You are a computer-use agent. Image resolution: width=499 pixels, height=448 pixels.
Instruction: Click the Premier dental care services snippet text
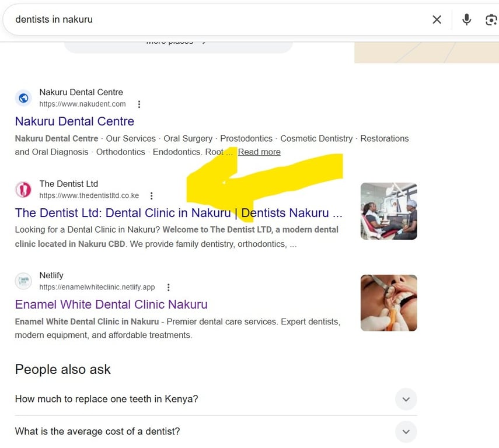[x=177, y=328]
